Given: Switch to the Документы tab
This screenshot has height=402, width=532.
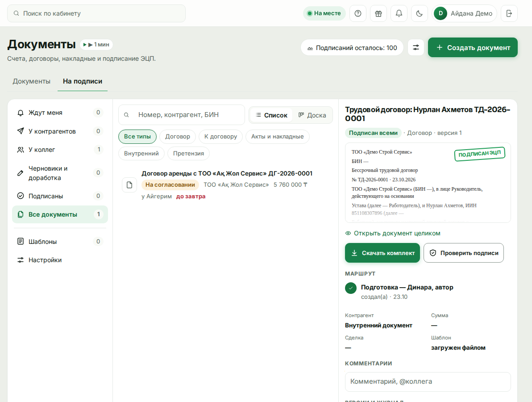Looking at the screenshot, I should click(x=32, y=81).
